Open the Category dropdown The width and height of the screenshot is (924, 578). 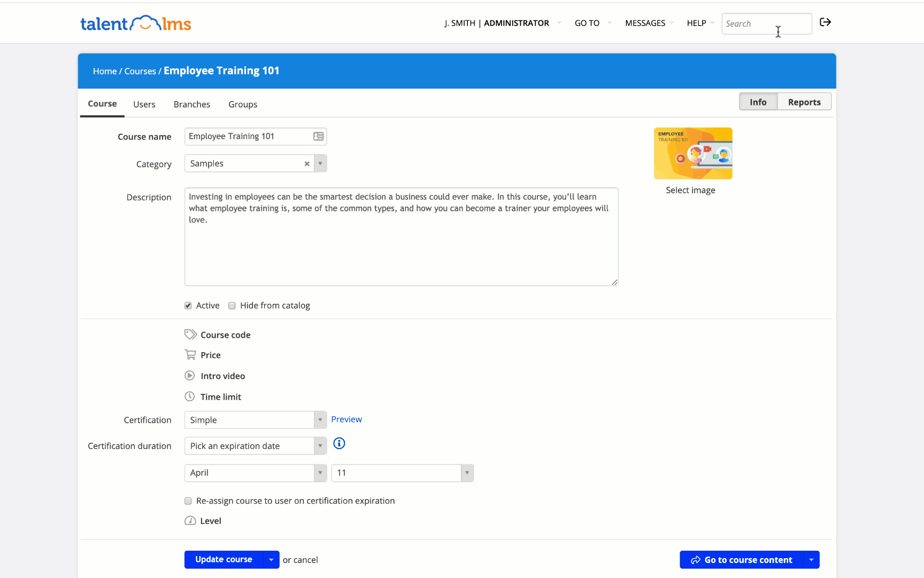(320, 164)
